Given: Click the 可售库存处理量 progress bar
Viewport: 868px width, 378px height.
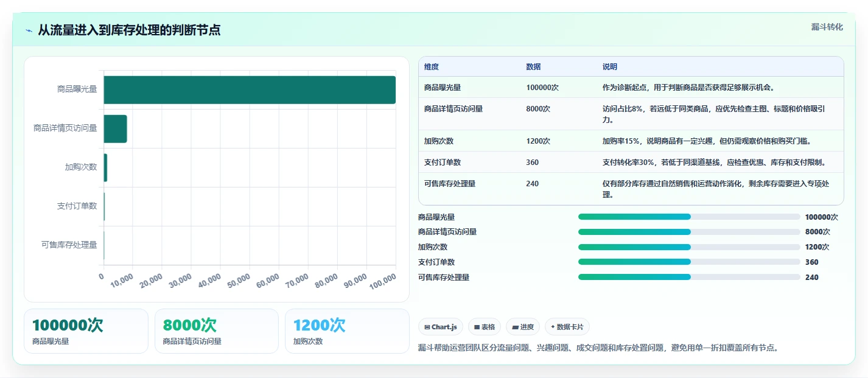Looking at the screenshot, I should tap(689, 277).
